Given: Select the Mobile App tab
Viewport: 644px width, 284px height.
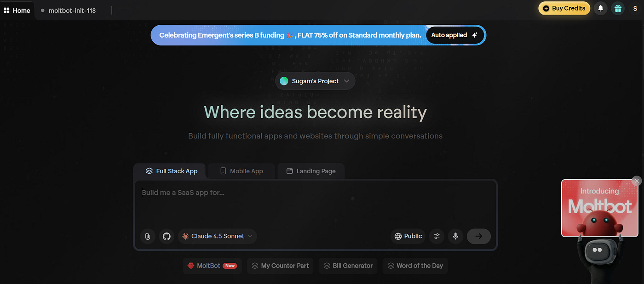Looking at the screenshot, I should click(241, 171).
